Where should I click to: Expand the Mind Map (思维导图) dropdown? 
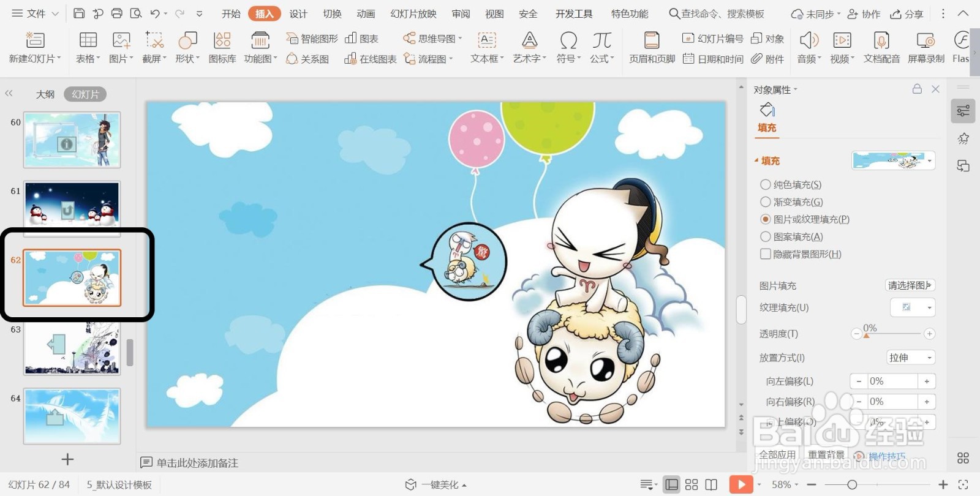coord(432,39)
